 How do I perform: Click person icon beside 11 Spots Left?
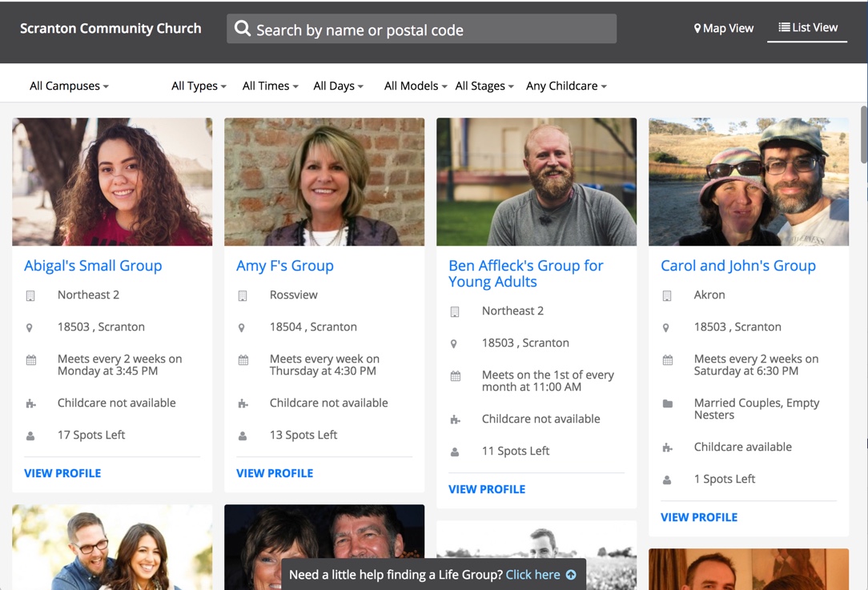pos(455,452)
